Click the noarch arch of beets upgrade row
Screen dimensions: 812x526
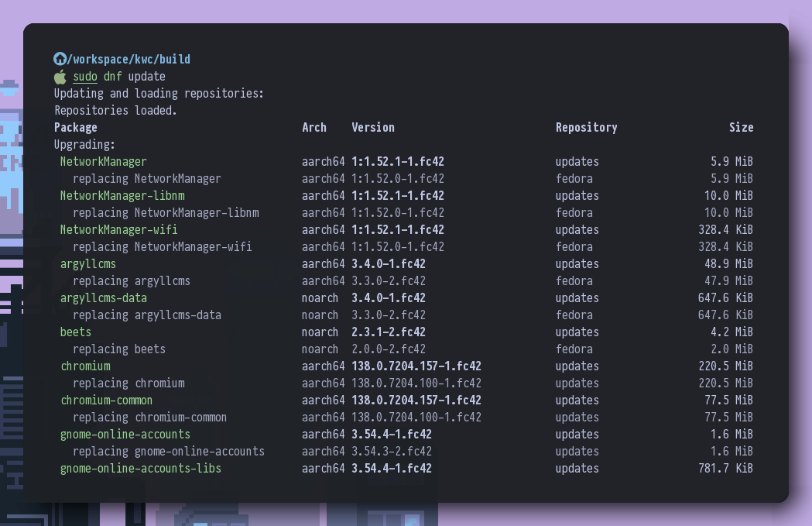(320, 332)
